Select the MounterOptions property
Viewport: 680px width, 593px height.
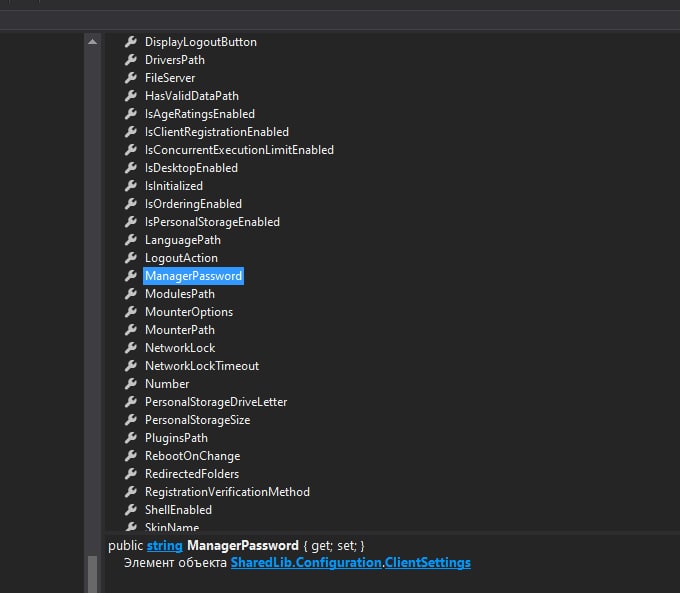pos(189,312)
